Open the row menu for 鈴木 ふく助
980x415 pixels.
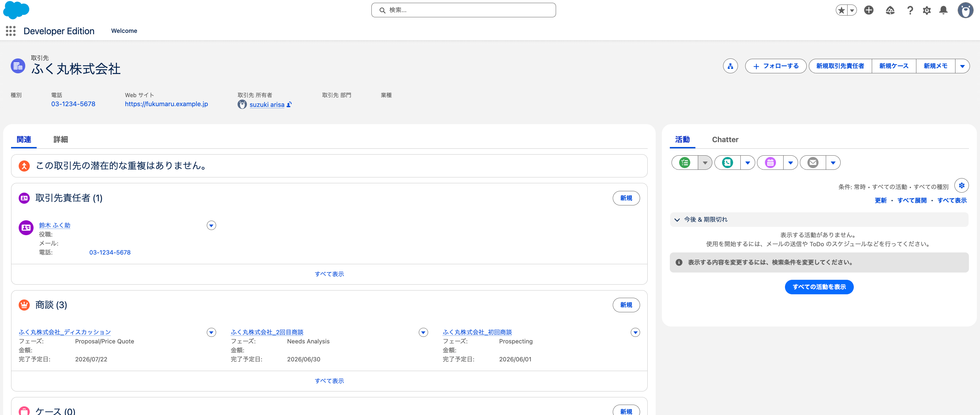tap(211, 225)
